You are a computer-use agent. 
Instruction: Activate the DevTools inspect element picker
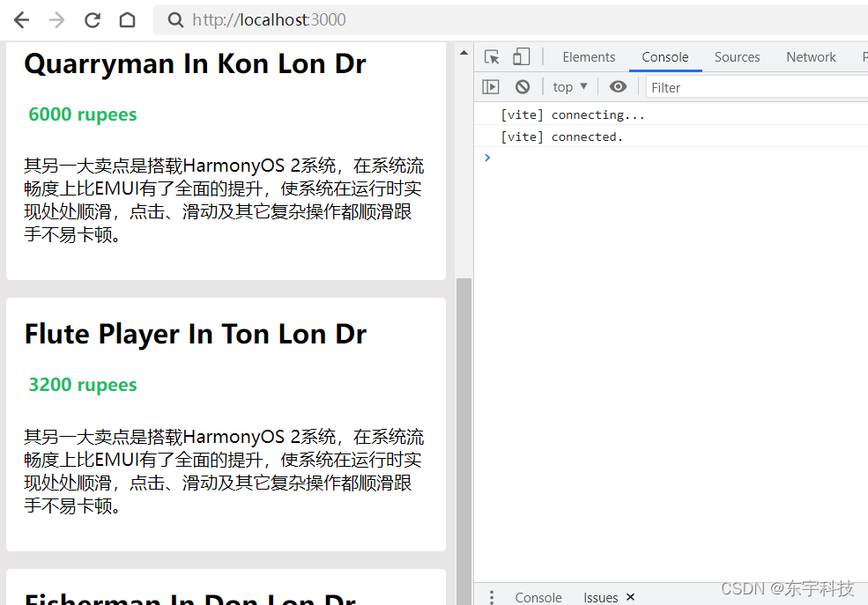(492, 57)
